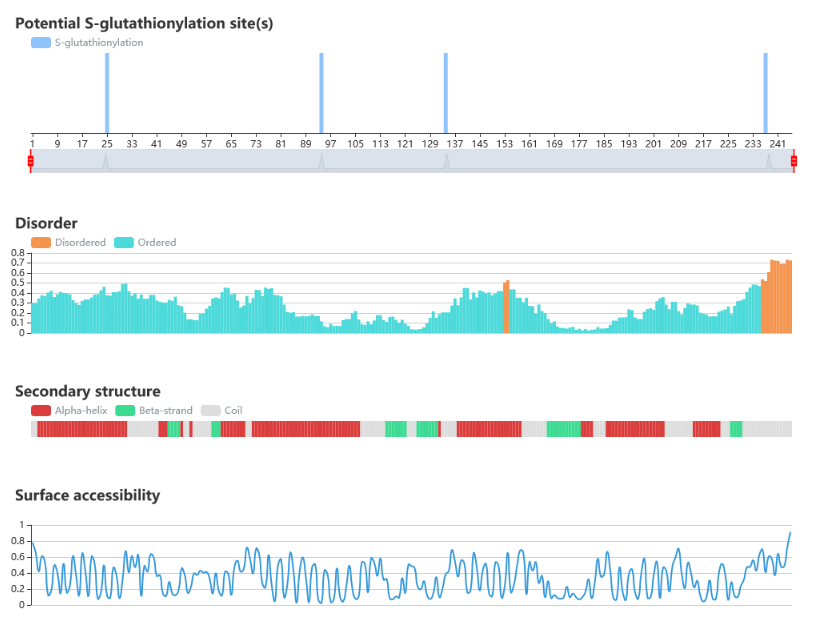821x621 pixels.
Task: Click the zoom overview peak near position 134
Action: 447,161
